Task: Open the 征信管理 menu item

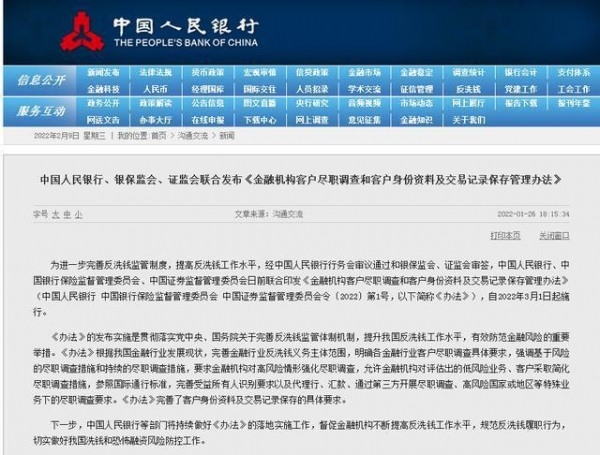Action: click(x=417, y=90)
